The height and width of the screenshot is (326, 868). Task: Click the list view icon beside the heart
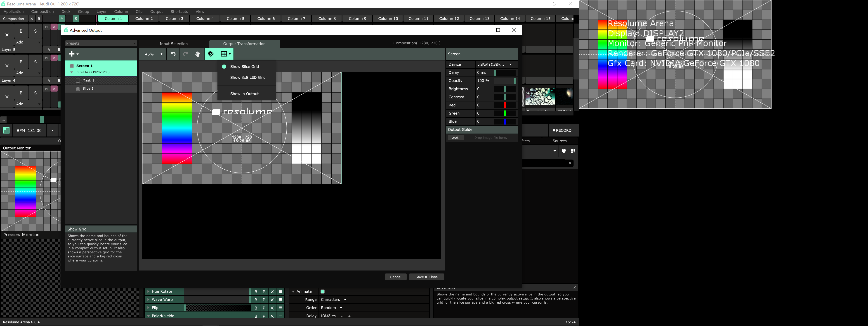pyautogui.click(x=573, y=151)
